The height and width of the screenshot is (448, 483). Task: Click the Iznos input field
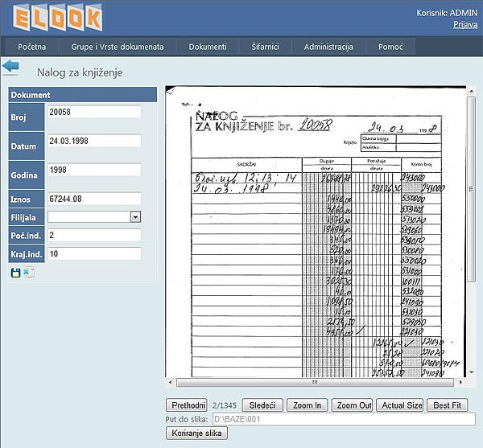(x=93, y=199)
